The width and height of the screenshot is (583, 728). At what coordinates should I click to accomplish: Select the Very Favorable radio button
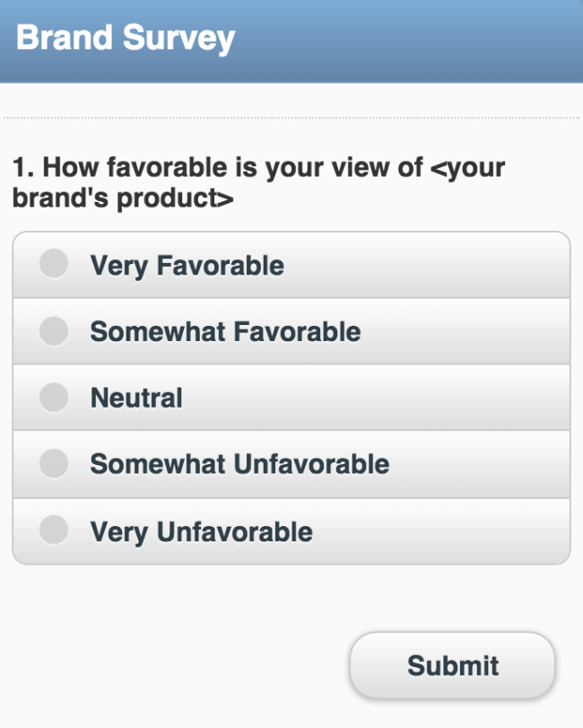pos(55,265)
